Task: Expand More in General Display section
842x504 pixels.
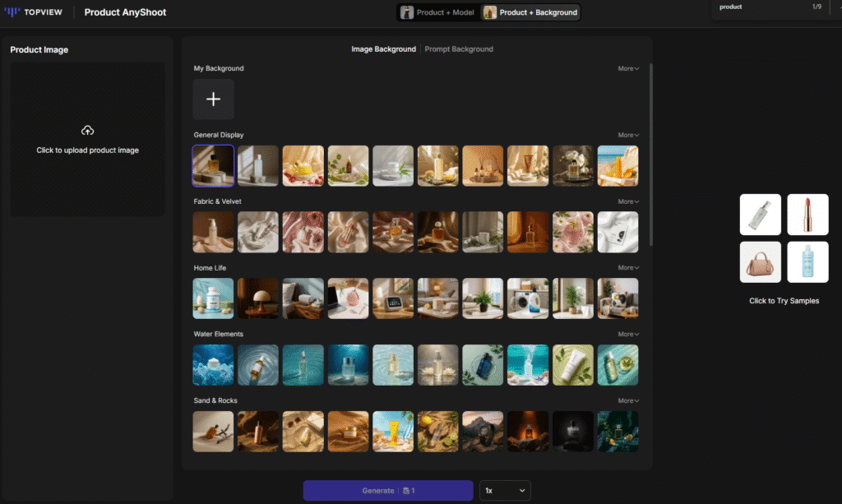Action: (x=628, y=135)
